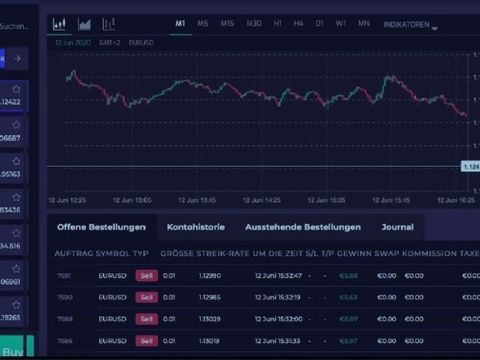This screenshot has height=360, width=480.
Task: Select the bar chart type icon
Action: pyautogui.click(x=59, y=24)
